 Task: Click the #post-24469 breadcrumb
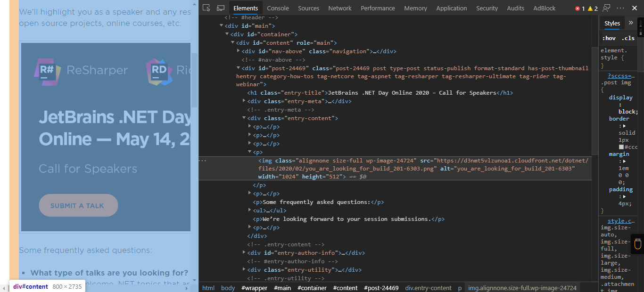[x=381, y=288]
